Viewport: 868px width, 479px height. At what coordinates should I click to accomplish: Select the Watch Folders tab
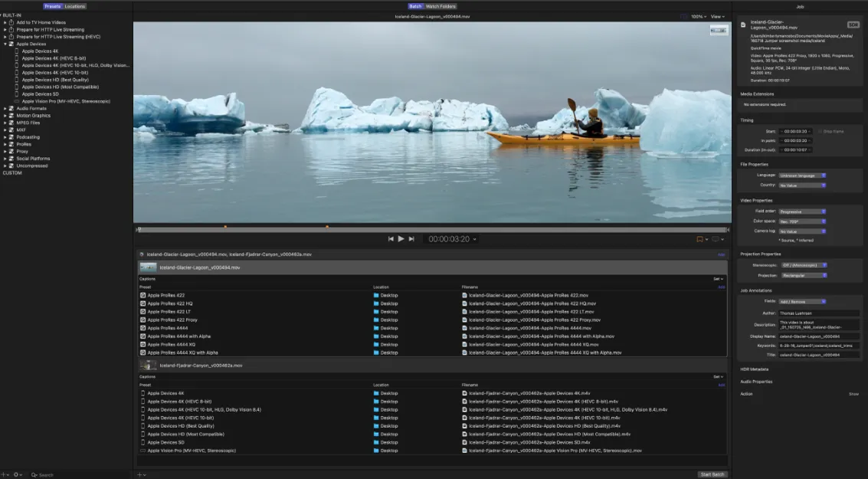441,6
